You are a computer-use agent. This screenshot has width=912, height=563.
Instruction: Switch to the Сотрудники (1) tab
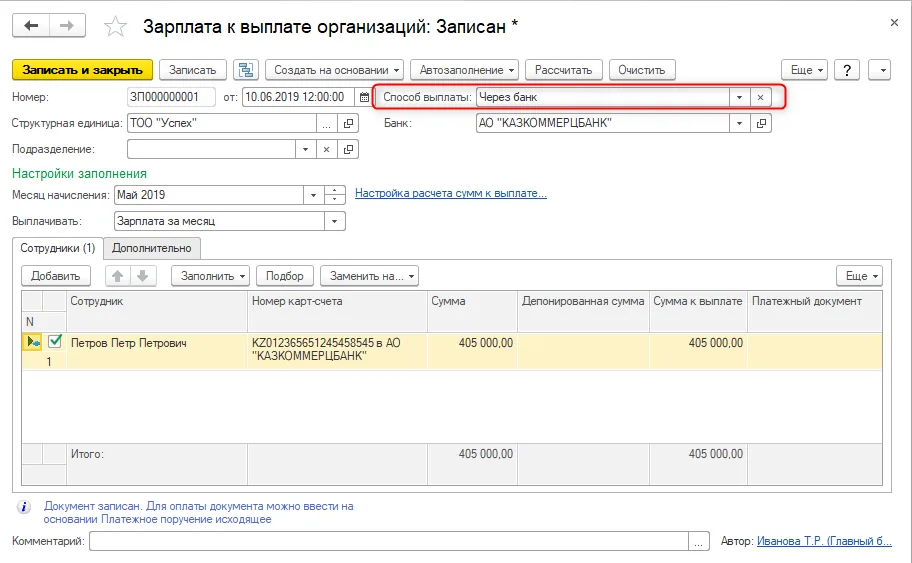coord(58,248)
